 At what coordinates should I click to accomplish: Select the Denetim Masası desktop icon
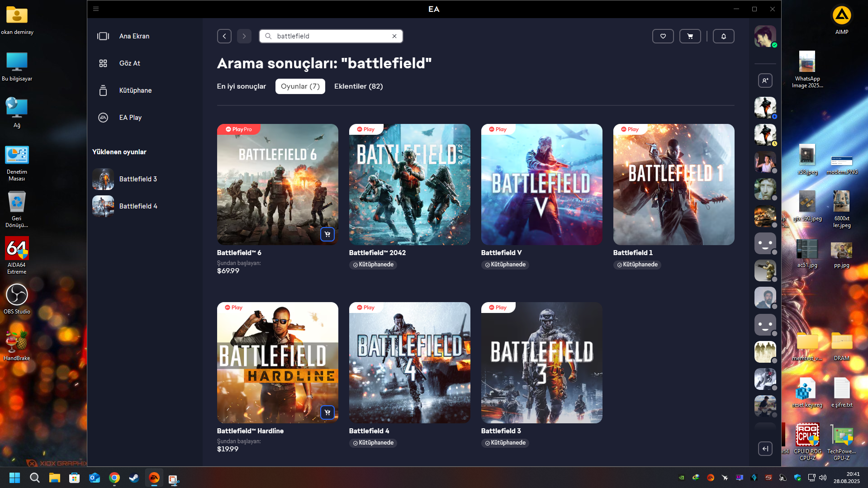pos(17,163)
